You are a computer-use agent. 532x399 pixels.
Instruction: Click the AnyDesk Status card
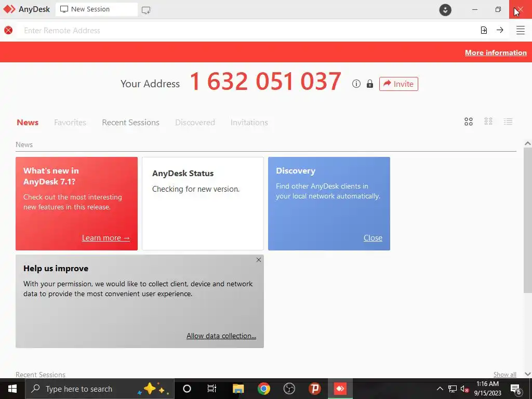203,204
